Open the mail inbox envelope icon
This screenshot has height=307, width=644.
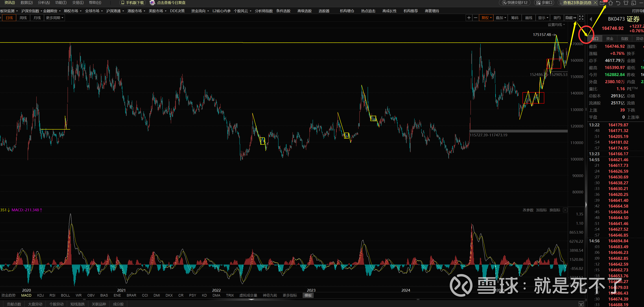[x=602, y=3]
